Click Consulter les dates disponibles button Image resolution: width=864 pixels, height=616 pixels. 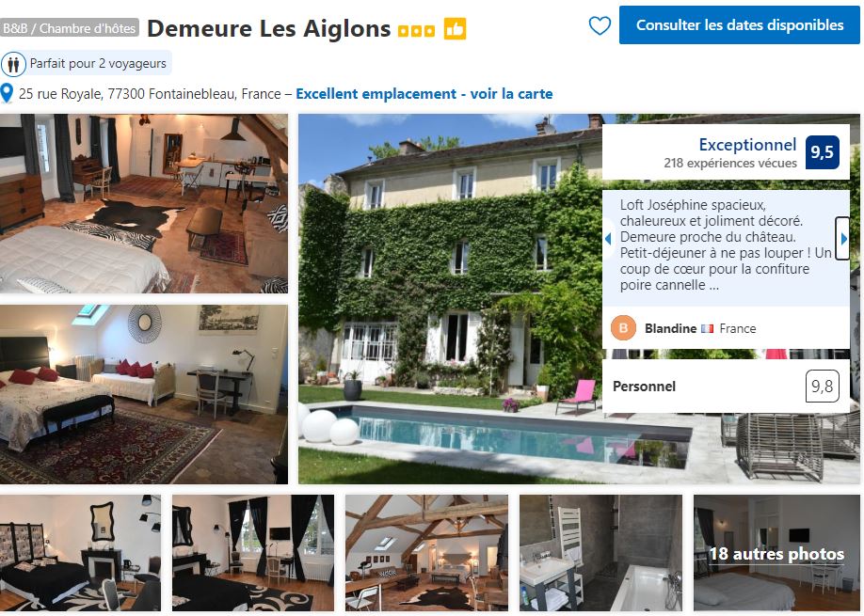pyautogui.click(x=740, y=25)
